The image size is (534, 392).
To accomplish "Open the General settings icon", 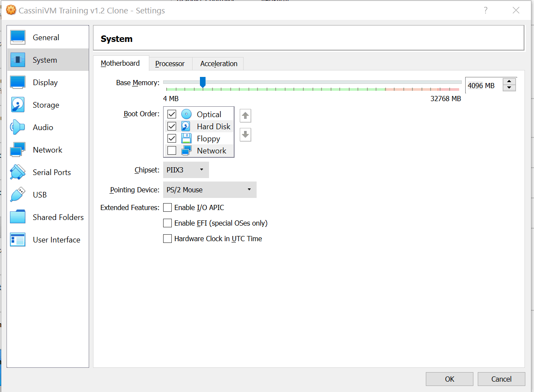I will (x=18, y=38).
